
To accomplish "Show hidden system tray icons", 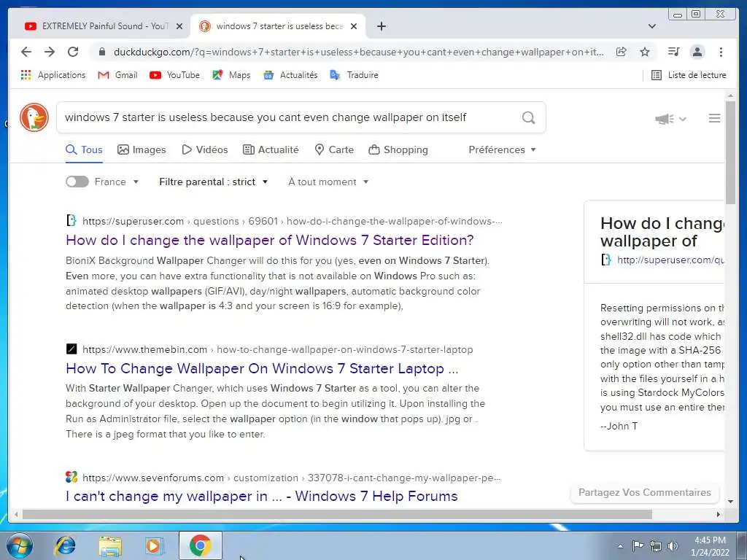I will point(620,546).
